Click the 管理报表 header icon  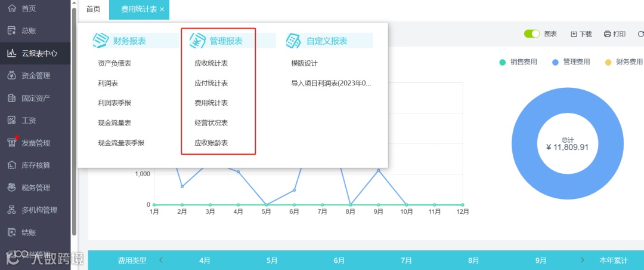(x=197, y=41)
